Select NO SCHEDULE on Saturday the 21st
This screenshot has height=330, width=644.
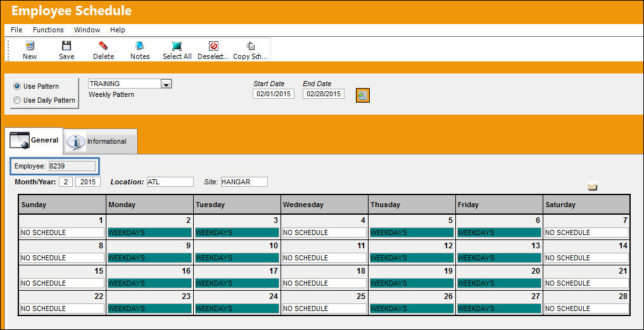(586, 283)
